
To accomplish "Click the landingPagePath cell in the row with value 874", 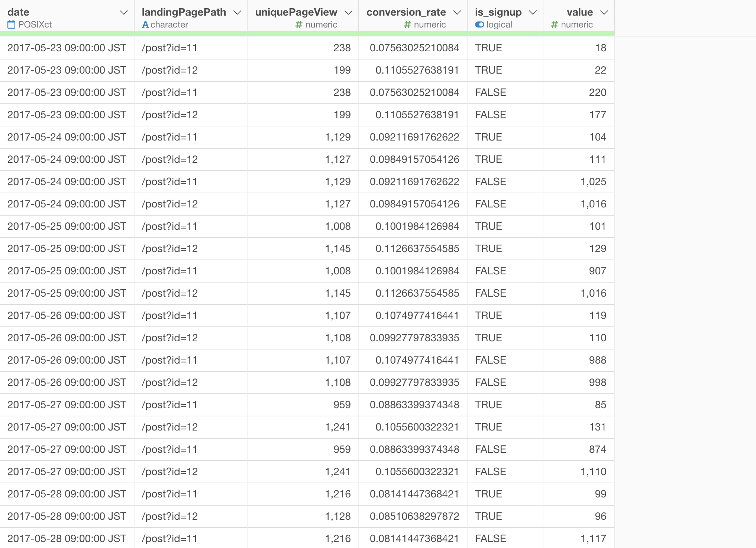I will pyautogui.click(x=191, y=449).
